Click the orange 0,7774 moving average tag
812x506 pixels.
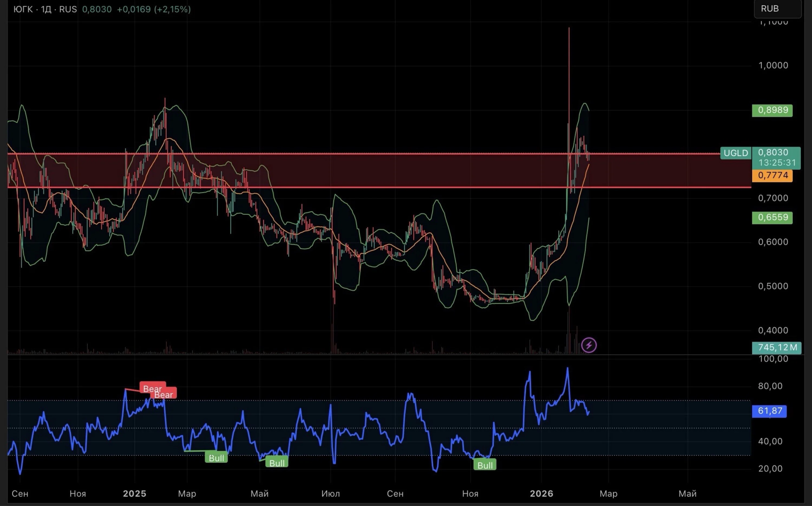(x=772, y=176)
